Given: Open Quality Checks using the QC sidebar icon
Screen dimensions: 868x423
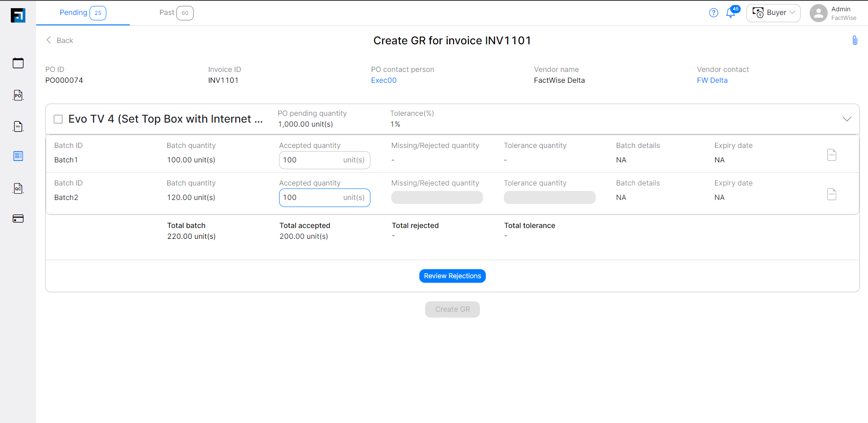Looking at the screenshot, I should [x=18, y=188].
